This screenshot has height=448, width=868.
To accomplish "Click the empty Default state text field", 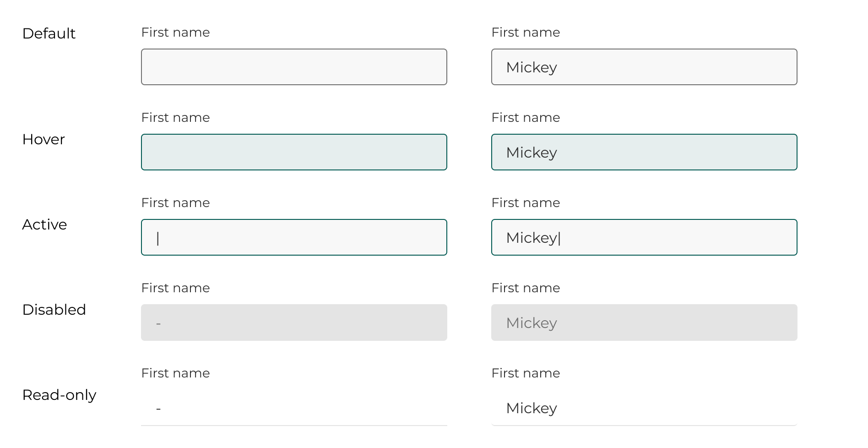I will click(x=294, y=67).
